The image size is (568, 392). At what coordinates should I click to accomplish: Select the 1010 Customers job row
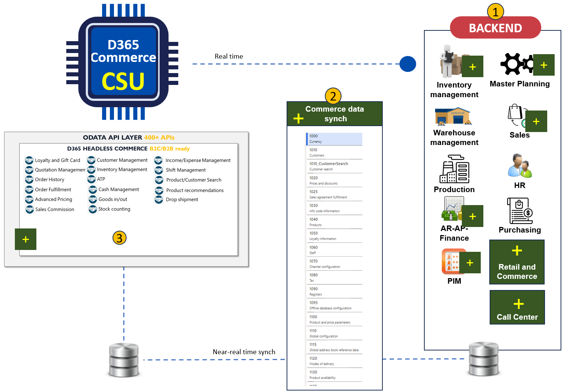pyautogui.click(x=334, y=152)
